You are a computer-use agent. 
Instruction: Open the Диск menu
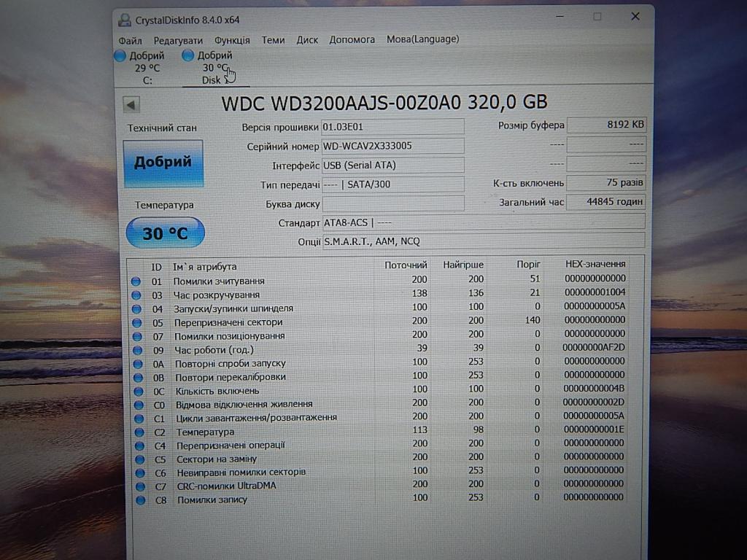[x=307, y=40]
